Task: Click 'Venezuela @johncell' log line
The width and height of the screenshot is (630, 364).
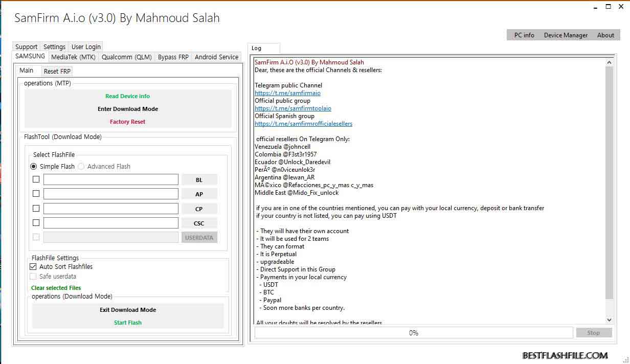Action: coord(283,147)
